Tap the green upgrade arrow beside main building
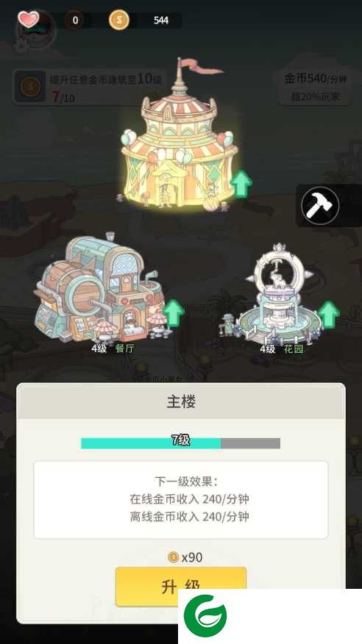362x644 pixels. [x=241, y=183]
